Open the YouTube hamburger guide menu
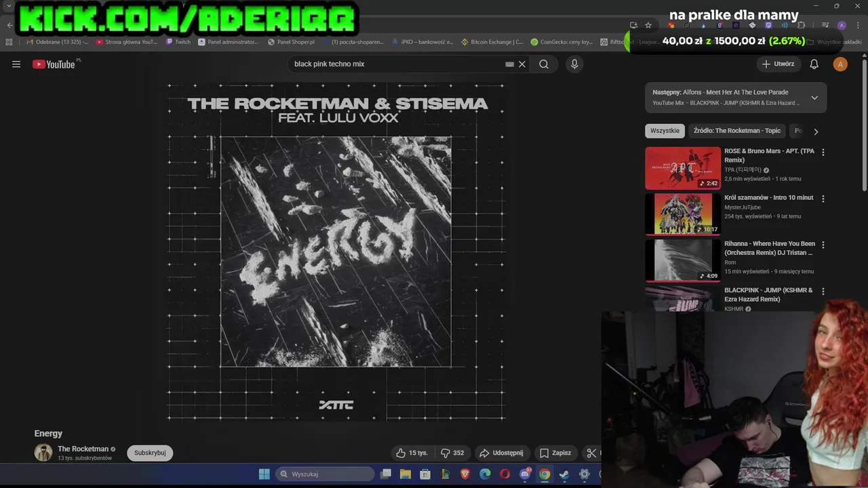This screenshot has height=488, width=868. tap(16, 64)
